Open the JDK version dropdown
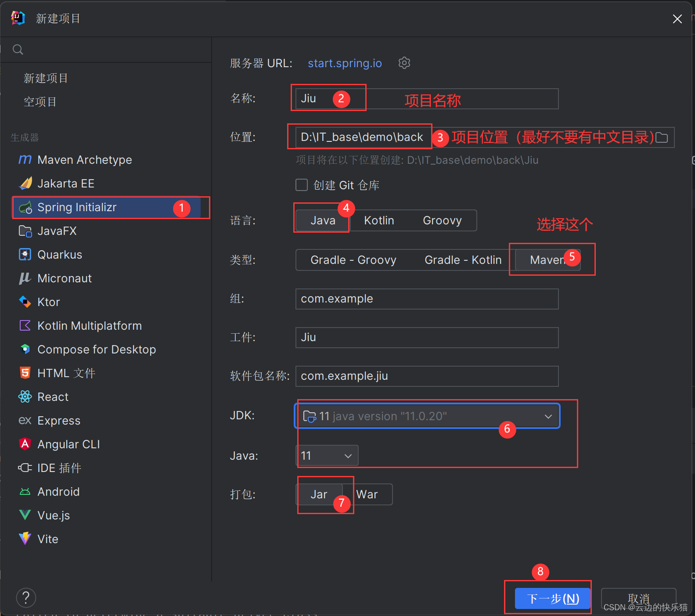 tap(427, 416)
